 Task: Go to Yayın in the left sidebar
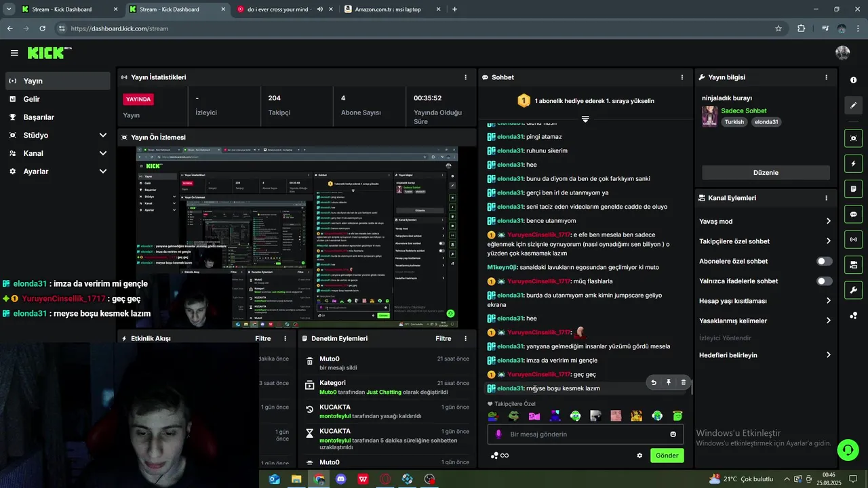tap(57, 81)
